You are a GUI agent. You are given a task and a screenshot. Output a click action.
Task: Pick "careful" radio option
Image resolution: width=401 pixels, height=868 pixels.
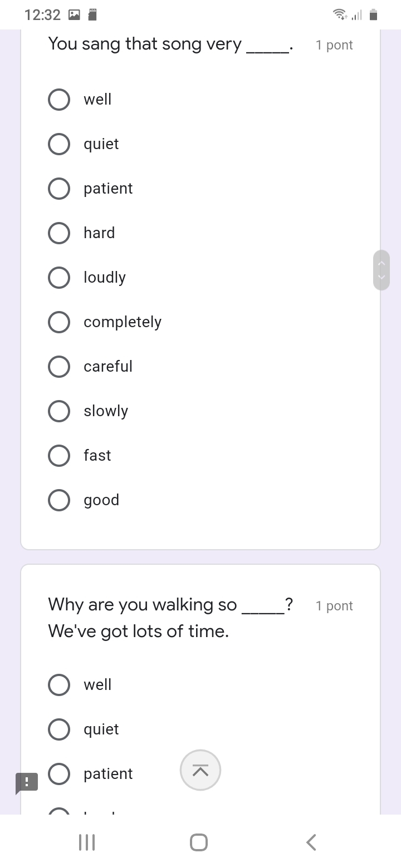[x=59, y=367]
